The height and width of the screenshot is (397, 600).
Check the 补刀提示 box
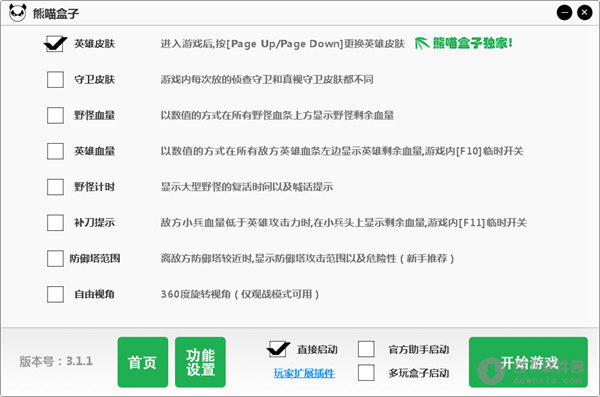pyautogui.click(x=55, y=222)
